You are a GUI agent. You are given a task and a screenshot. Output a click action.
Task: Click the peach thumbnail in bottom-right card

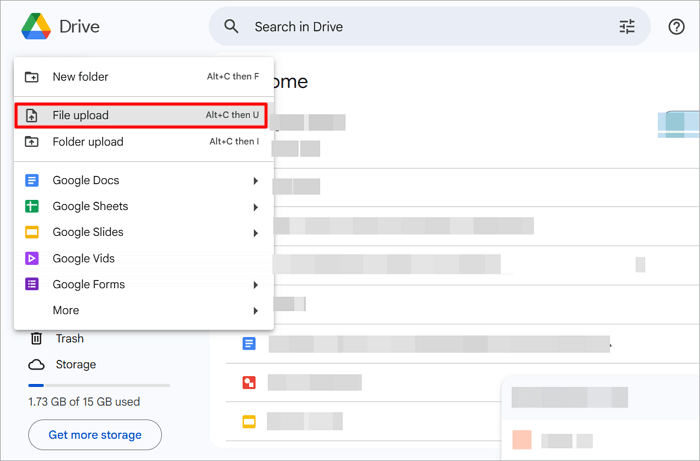(x=522, y=440)
